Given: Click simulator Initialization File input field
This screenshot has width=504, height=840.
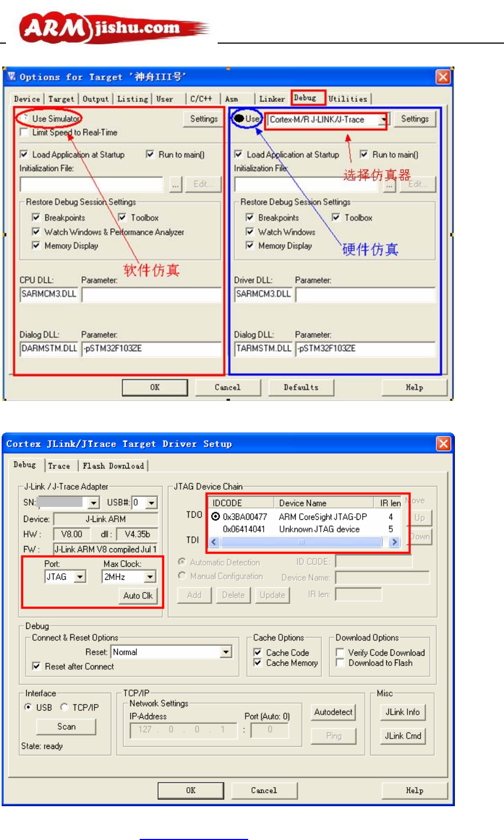Looking at the screenshot, I should pos(91,184).
